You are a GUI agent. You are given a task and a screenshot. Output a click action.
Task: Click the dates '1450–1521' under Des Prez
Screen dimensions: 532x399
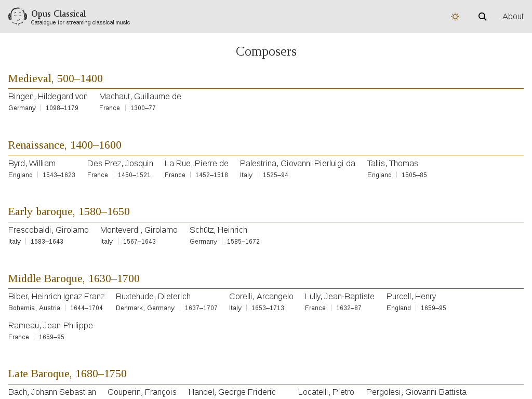coord(135,175)
